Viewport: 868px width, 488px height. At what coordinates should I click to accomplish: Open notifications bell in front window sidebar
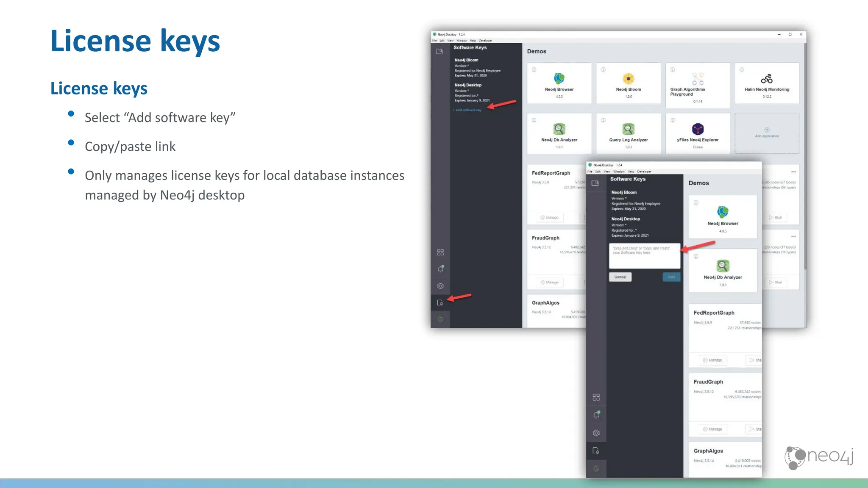(x=596, y=415)
